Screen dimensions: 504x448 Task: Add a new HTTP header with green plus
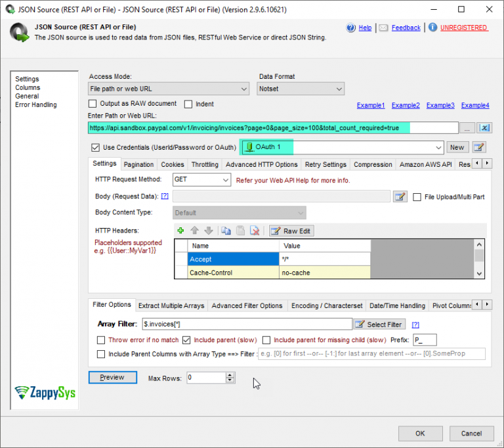(x=180, y=231)
